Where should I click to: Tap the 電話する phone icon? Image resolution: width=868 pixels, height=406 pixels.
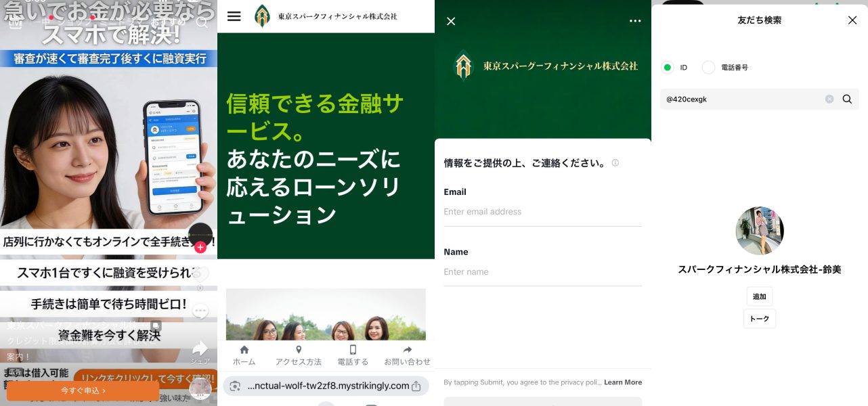pos(353,351)
